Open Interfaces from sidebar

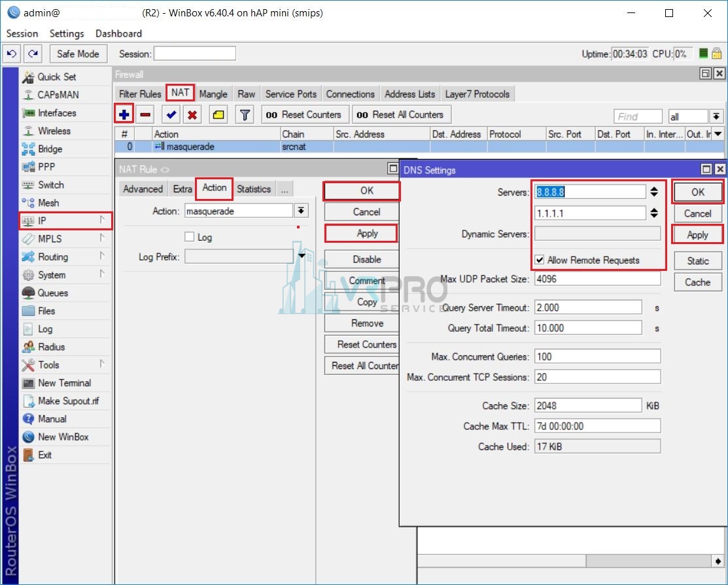click(65, 113)
